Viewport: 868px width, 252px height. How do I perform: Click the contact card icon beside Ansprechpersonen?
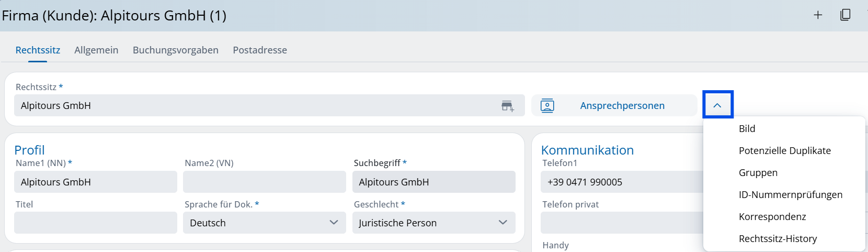click(547, 105)
